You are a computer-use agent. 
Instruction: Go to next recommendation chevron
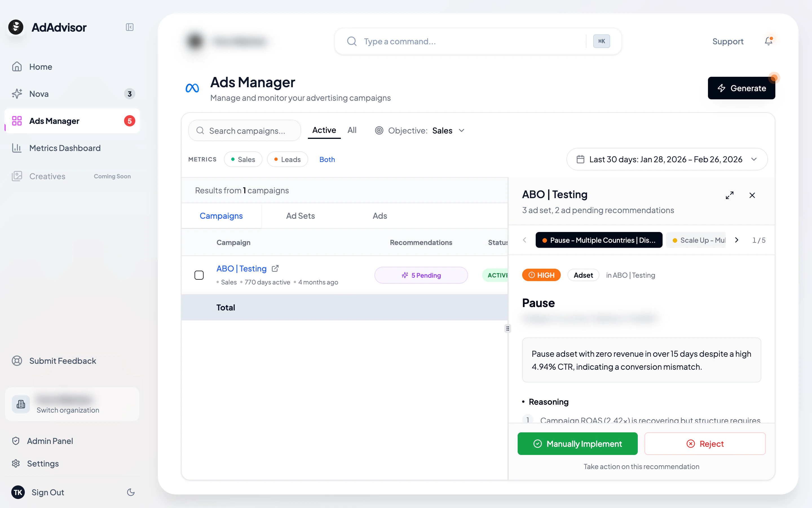click(x=736, y=240)
